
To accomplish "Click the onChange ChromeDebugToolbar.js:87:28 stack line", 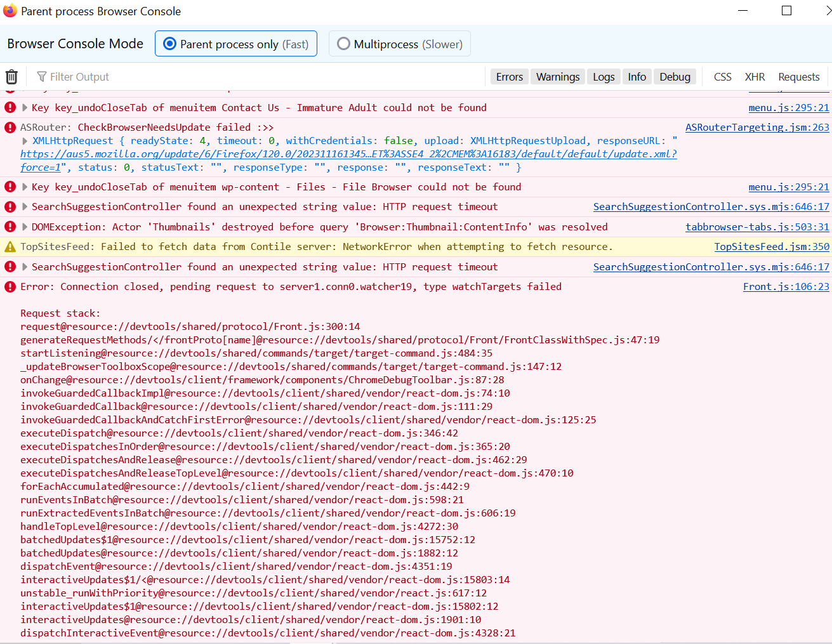I will (262, 380).
